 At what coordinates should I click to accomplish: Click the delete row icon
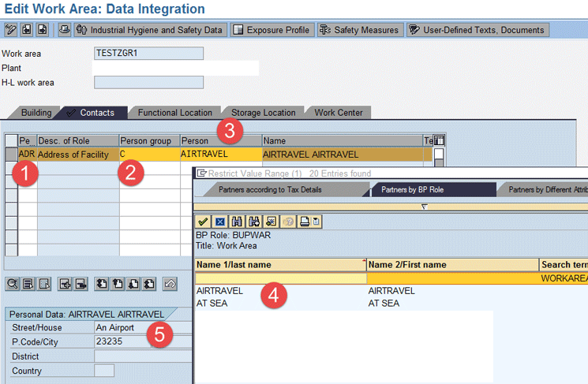(78, 283)
